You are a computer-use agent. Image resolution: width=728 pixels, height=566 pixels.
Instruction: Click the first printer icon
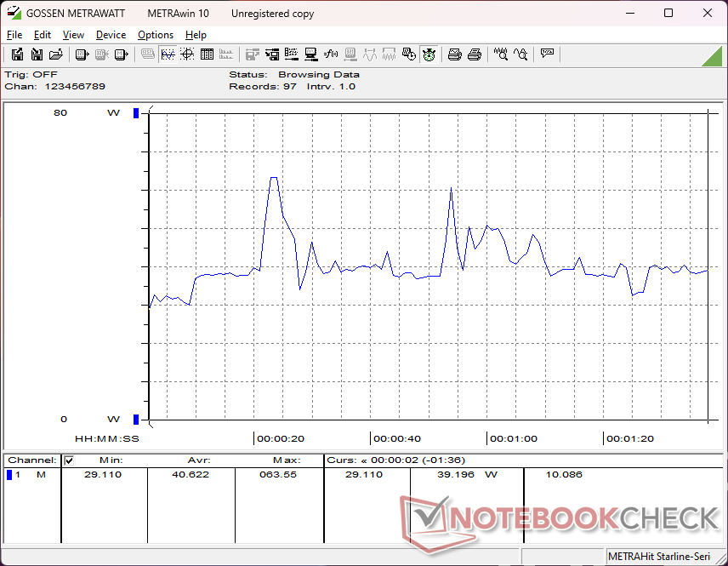click(455, 54)
